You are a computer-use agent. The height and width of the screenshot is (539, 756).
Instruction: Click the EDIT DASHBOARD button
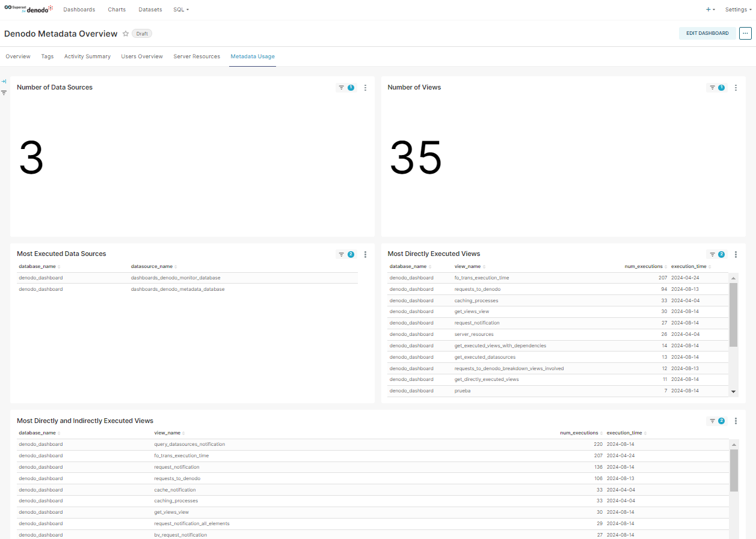[x=707, y=34]
